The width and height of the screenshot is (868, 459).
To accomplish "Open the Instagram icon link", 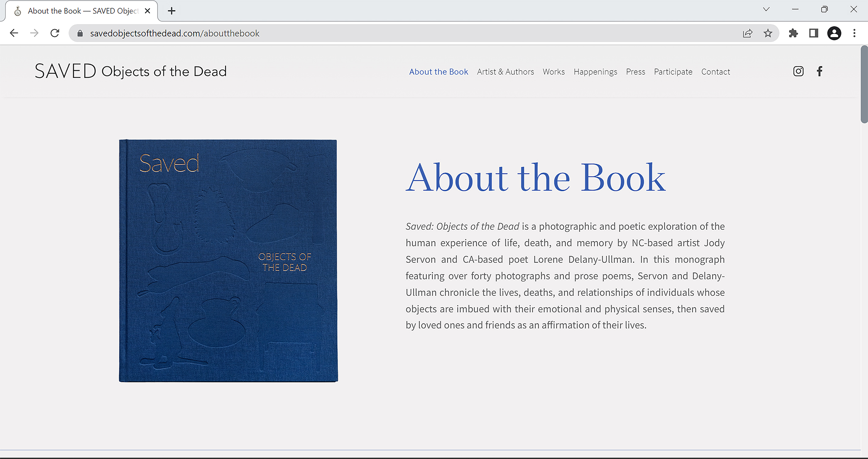I will [798, 71].
